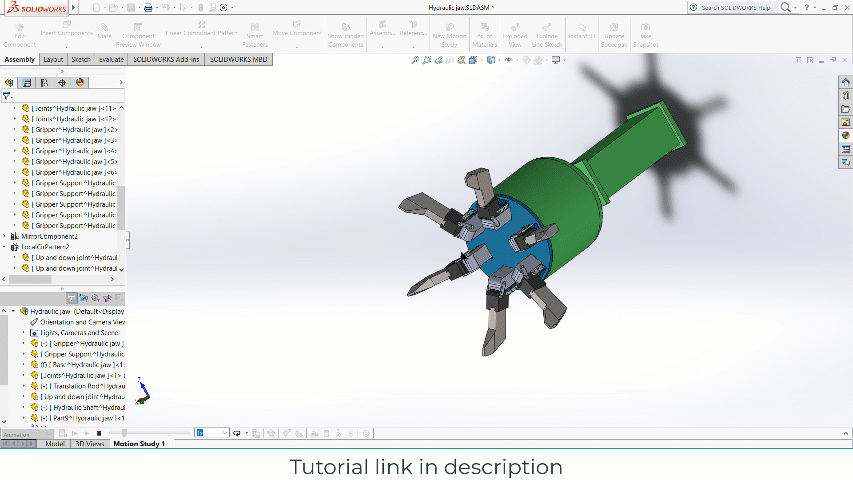Click Stop button in motion study
Screen dimensions: 853x480
click(99, 433)
